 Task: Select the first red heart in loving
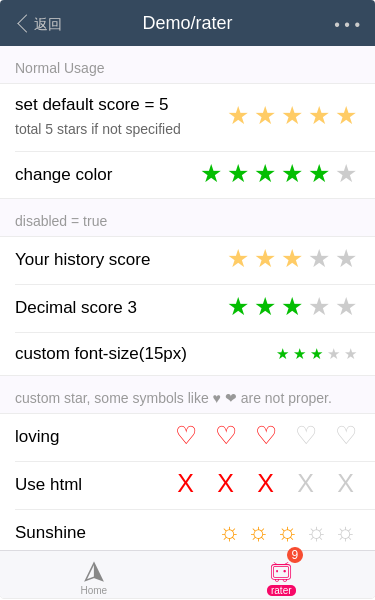[186, 435]
